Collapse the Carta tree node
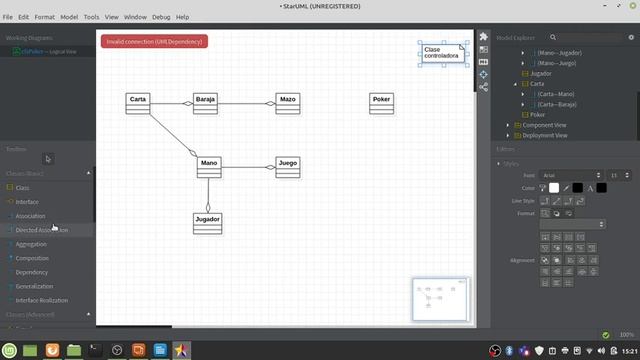This screenshot has height=360, width=640. 515,84
